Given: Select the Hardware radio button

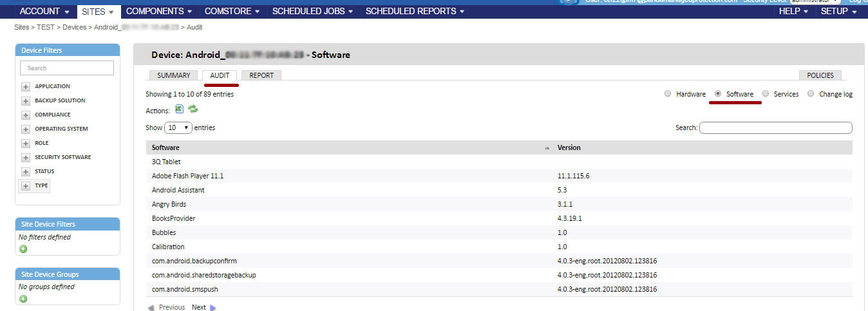Looking at the screenshot, I should pyautogui.click(x=668, y=94).
